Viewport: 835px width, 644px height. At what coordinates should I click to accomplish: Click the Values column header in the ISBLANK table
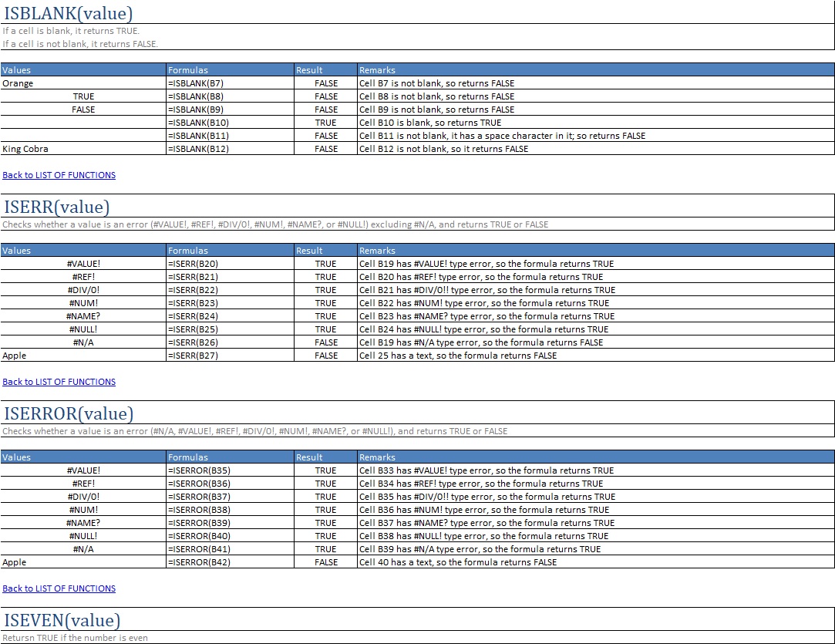pyautogui.click(x=15, y=69)
